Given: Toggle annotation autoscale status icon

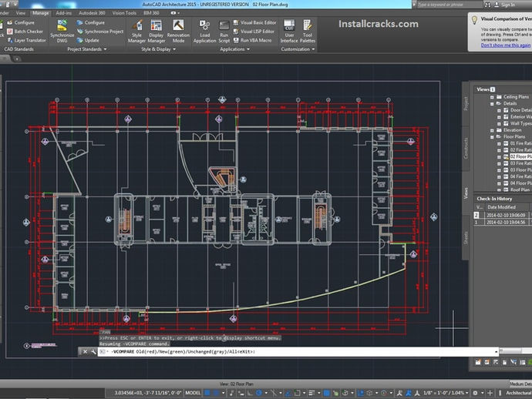Looking at the screenshot, I should click(x=409, y=393).
